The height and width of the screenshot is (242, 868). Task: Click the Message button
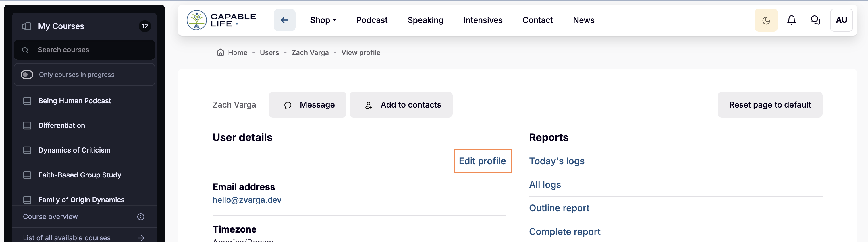coord(307,105)
